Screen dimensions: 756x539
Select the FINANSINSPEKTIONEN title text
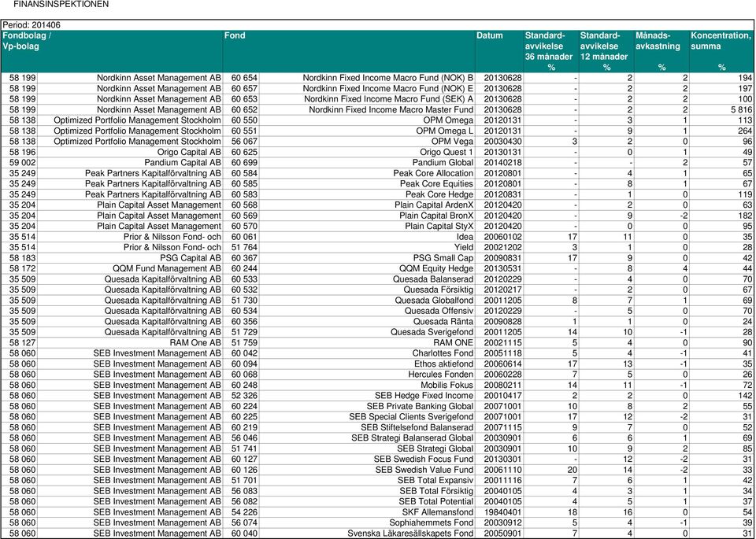click(61, 5)
